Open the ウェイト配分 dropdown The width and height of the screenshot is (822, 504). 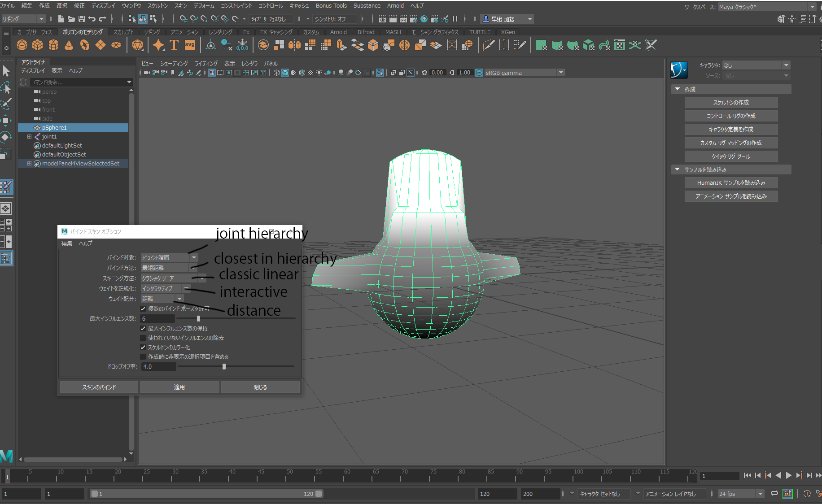162,299
